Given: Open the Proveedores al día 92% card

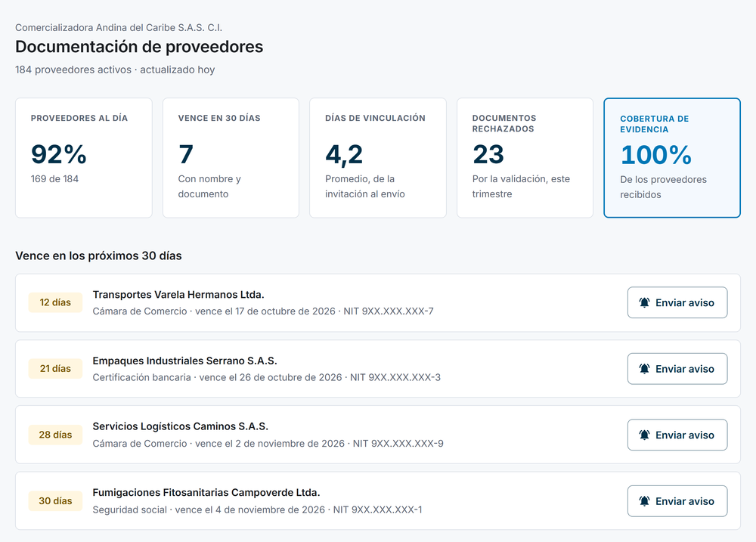Looking at the screenshot, I should pos(84,158).
